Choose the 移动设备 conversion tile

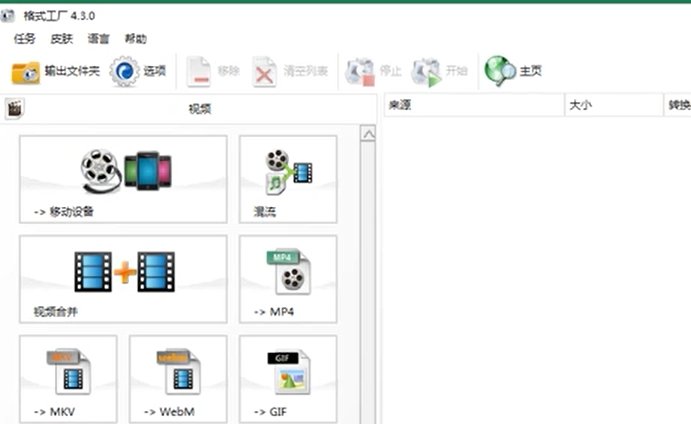[x=123, y=179]
